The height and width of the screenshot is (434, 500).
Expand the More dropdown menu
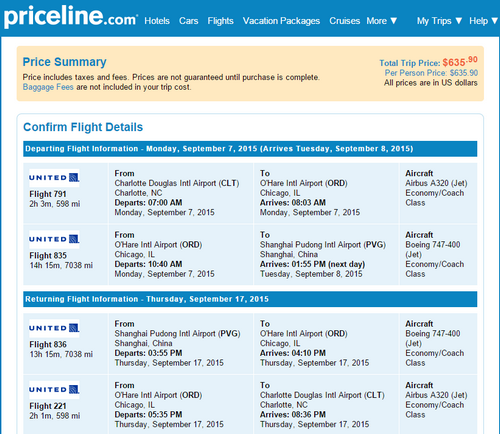click(x=382, y=21)
